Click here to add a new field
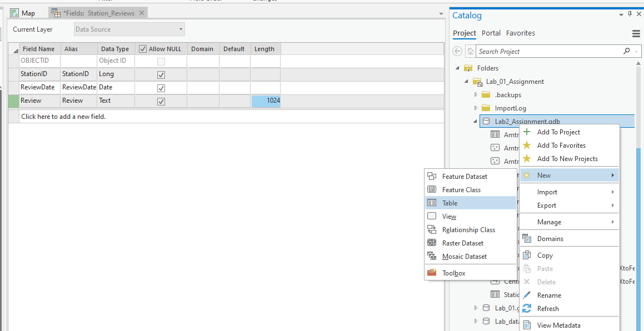 63,117
